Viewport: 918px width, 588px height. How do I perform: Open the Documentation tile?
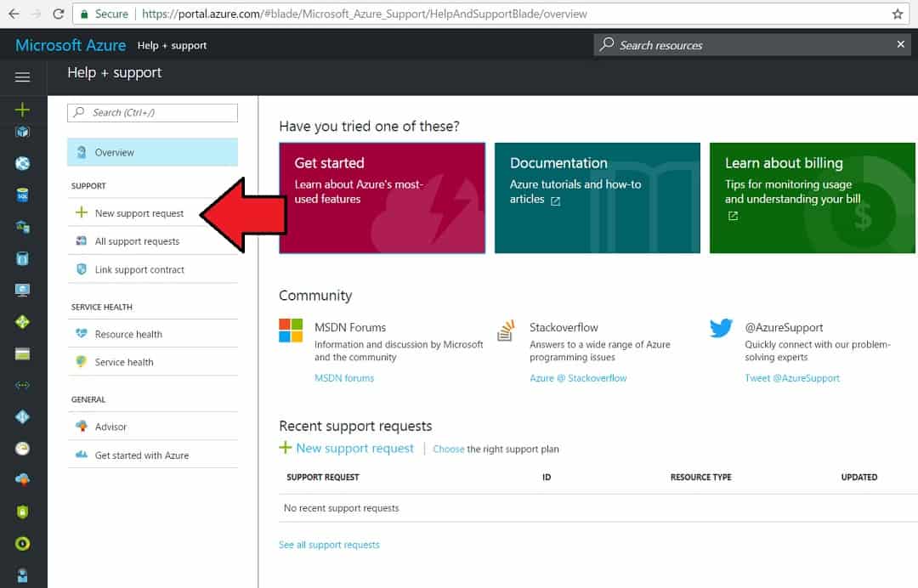[x=598, y=198]
